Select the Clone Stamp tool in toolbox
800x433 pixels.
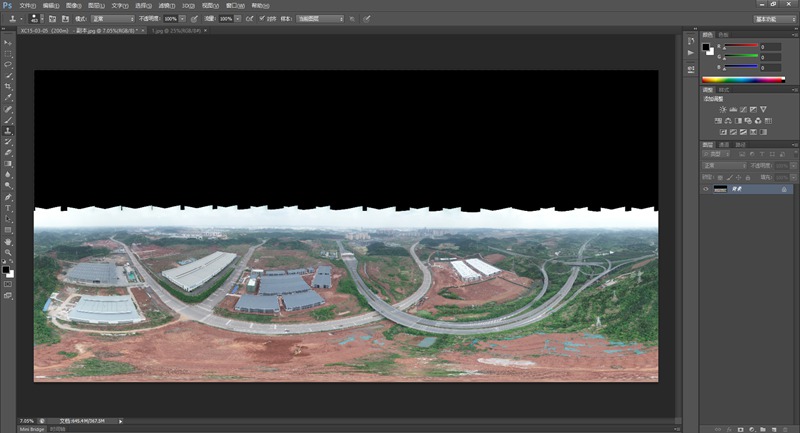tap(8, 130)
